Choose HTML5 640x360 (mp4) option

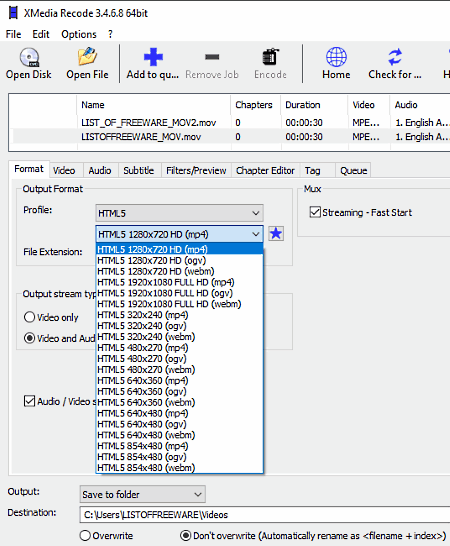pyautogui.click(x=179, y=381)
